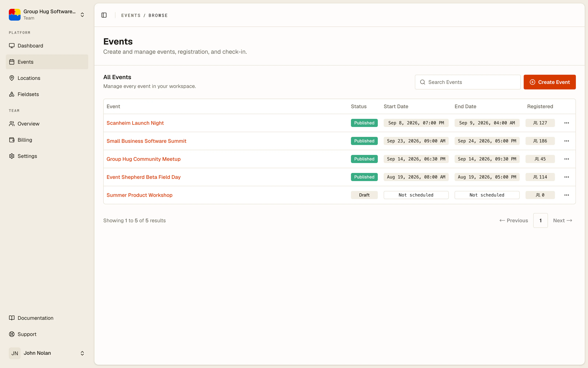Click the Status column header
588x368 pixels.
[x=359, y=106]
